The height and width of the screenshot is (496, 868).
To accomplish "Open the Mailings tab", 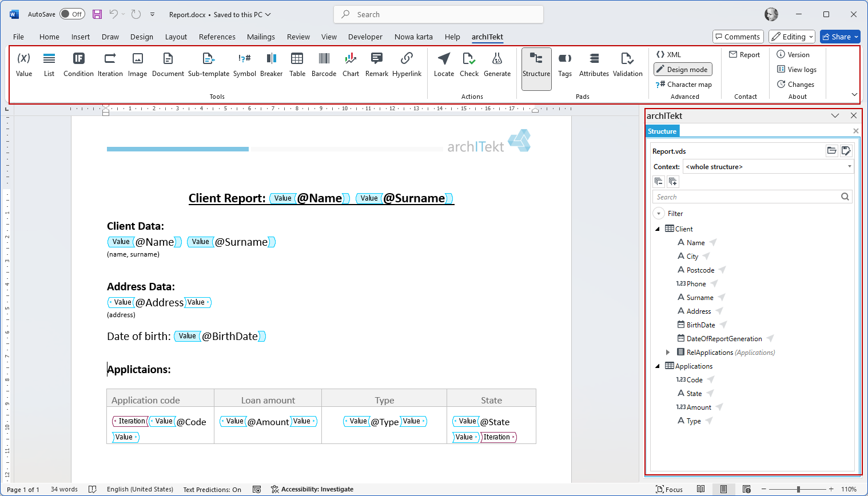I will point(261,37).
